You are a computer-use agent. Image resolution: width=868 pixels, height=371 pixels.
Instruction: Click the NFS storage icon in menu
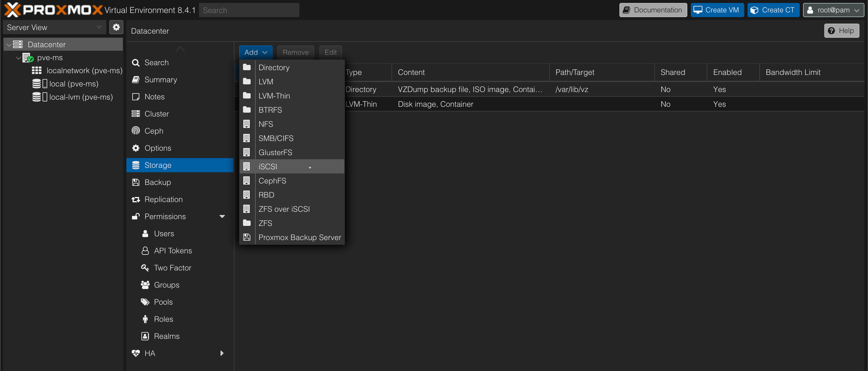[x=247, y=124]
